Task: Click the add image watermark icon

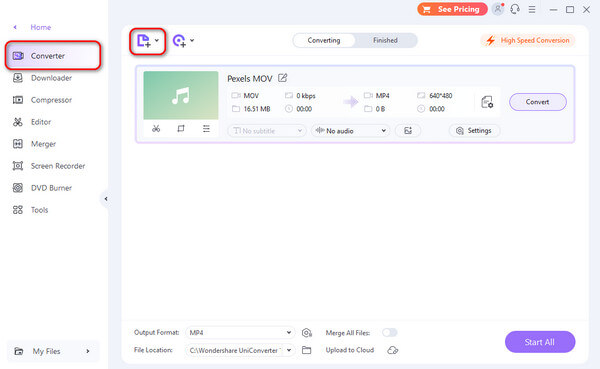Action: (408, 131)
